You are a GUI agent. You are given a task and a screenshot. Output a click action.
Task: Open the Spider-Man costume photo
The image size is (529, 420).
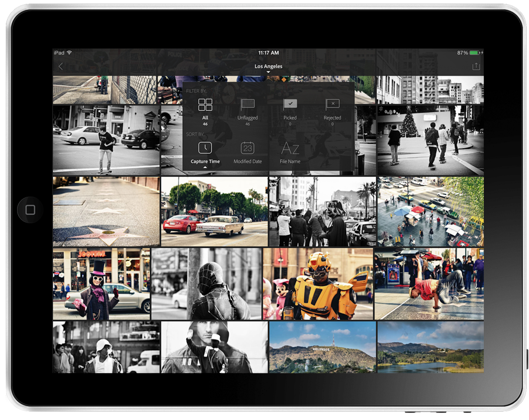coord(206,284)
